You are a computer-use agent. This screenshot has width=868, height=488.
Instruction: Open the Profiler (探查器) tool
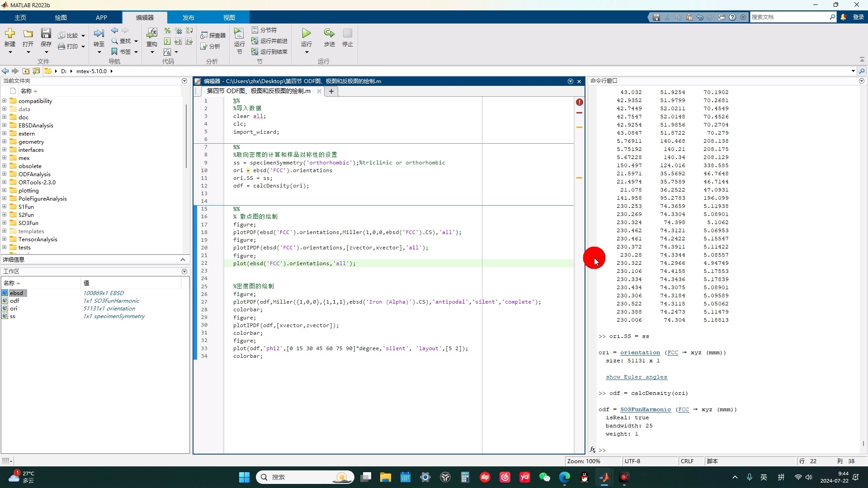(x=213, y=35)
